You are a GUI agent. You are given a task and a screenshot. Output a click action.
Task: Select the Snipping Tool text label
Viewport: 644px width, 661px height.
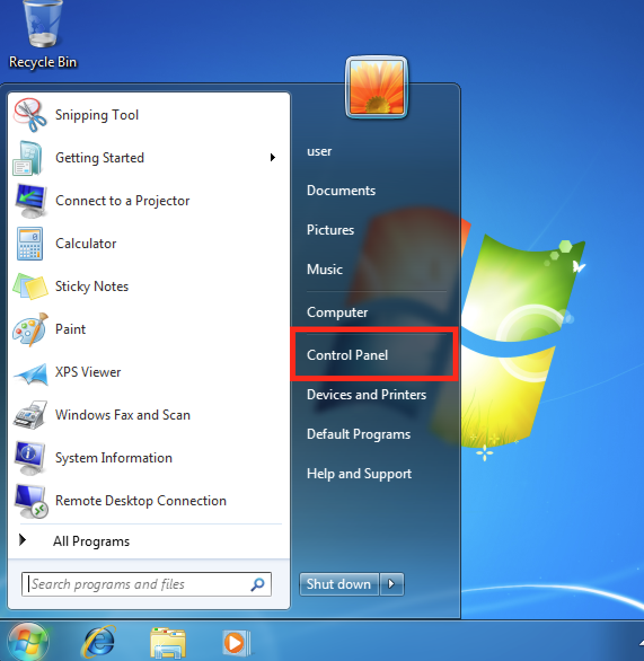(x=97, y=115)
